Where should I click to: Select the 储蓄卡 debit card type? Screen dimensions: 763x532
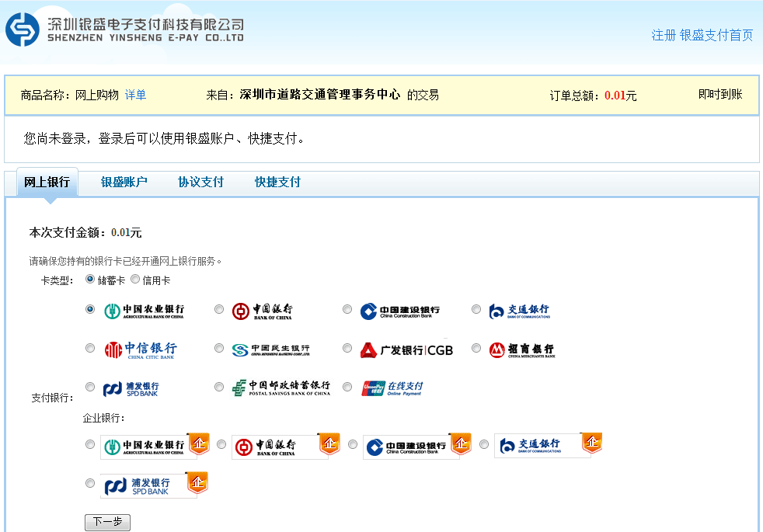click(90, 280)
